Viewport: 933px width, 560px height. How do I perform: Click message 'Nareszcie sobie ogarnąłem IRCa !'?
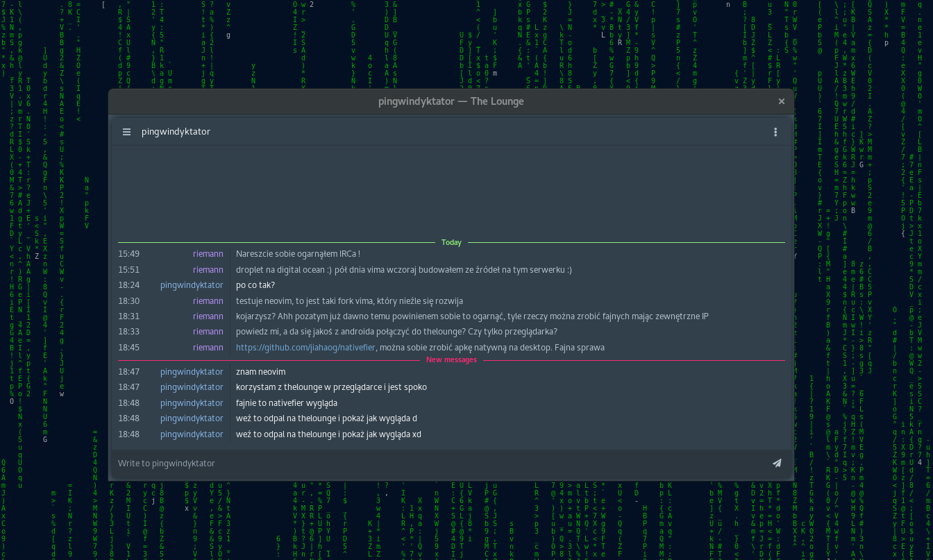click(x=298, y=254)
